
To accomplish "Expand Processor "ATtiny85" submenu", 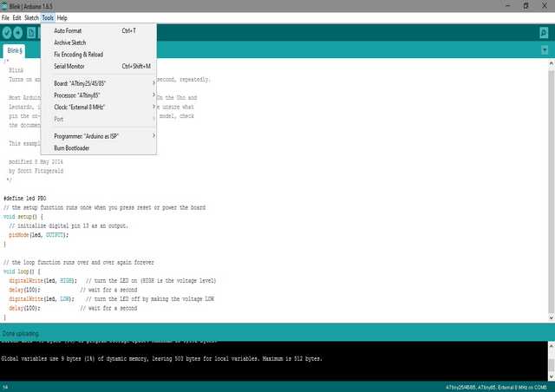I will (98, 95).
